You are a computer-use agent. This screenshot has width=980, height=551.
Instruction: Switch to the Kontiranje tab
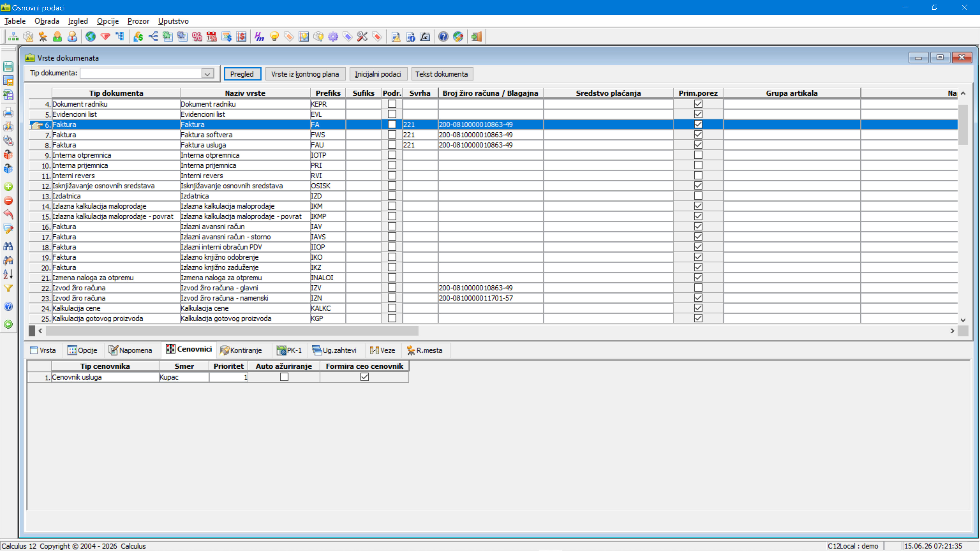(241, 350)
